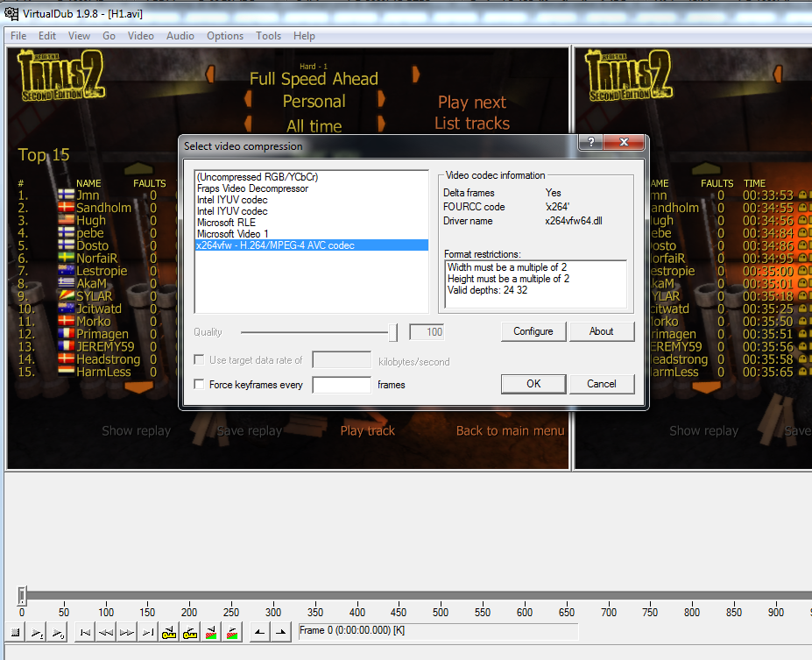Click the Cancel button
This screenshot has width=812, height=660.
(601, 384)
